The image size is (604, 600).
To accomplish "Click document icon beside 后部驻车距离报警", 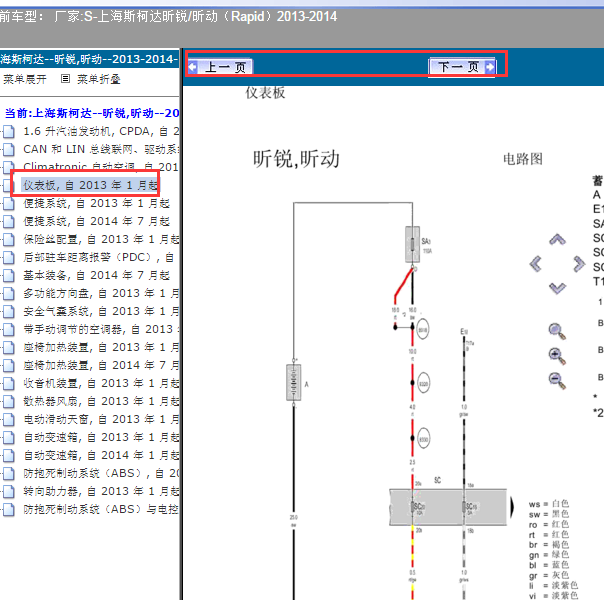I will tap(8, 257).
